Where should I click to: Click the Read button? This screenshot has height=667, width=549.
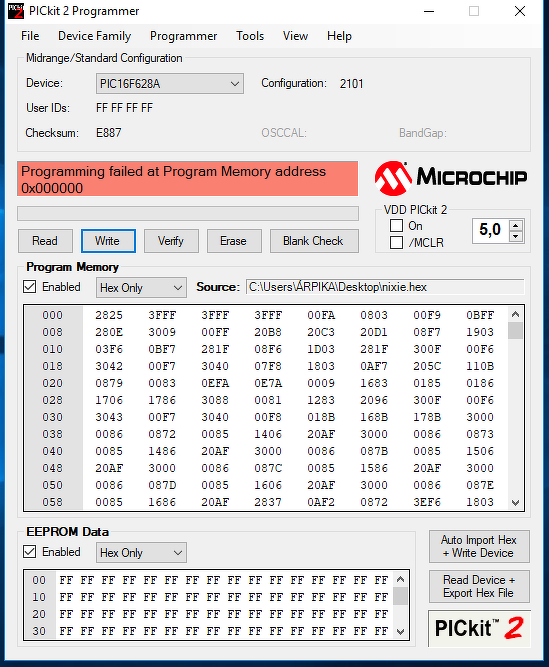click(45, 241)
